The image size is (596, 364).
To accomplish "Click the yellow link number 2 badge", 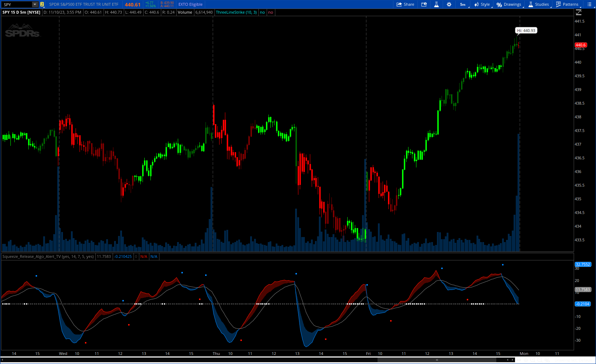I will (x=42, y=4).
